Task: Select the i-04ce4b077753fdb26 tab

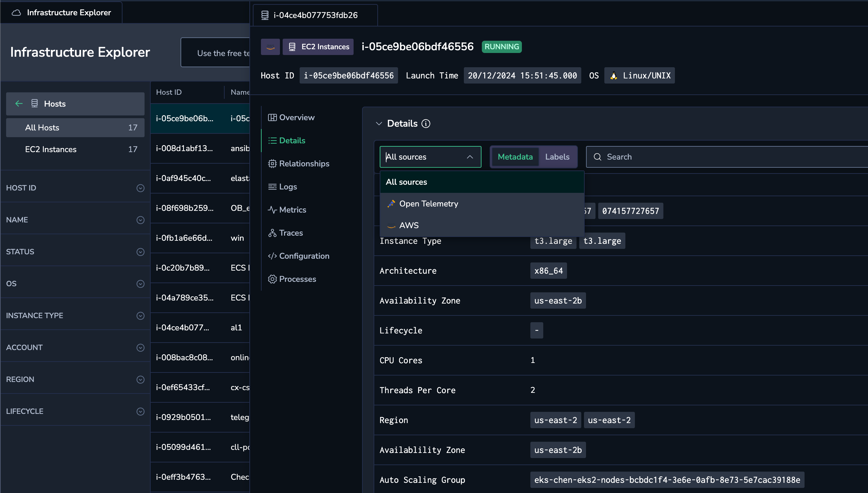Action: pos(315,15)
